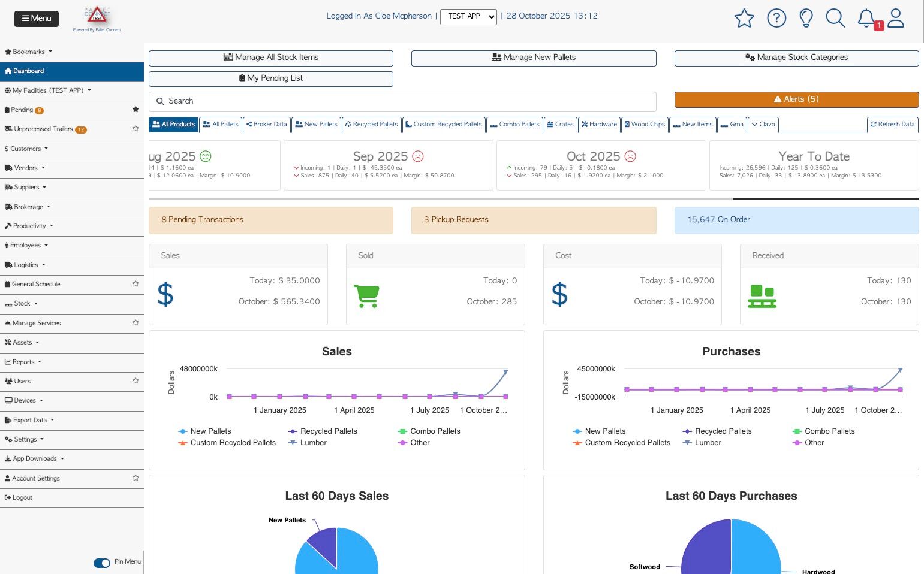Click into the Search input field
The height and width of the screenshot is (574, 924).
pos(402,101)
